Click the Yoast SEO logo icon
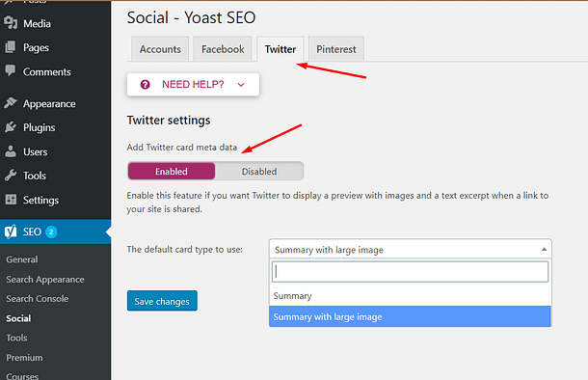588x380 pixels. click(11, 231)
